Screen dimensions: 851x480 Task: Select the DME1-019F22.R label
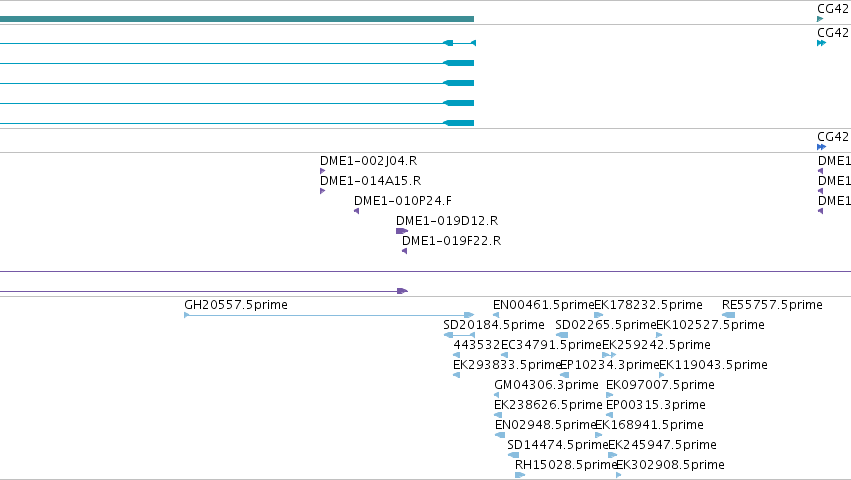[x=452, y=241]
